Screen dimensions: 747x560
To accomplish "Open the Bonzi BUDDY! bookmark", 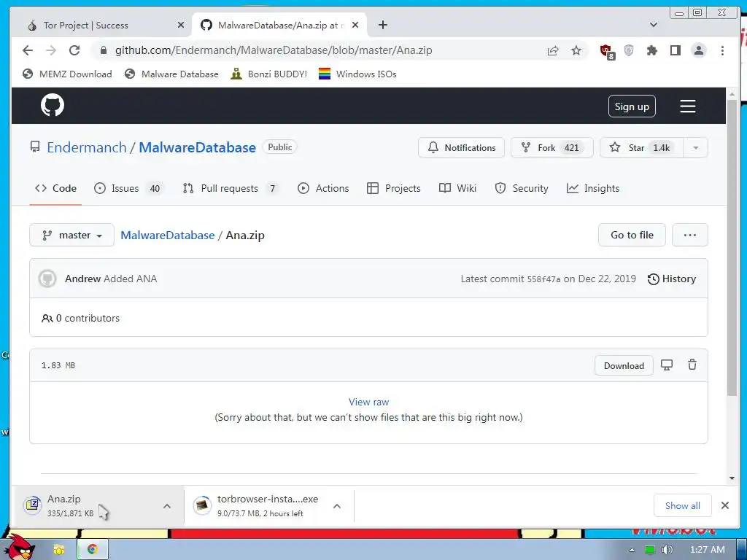I will pos(268,74).
